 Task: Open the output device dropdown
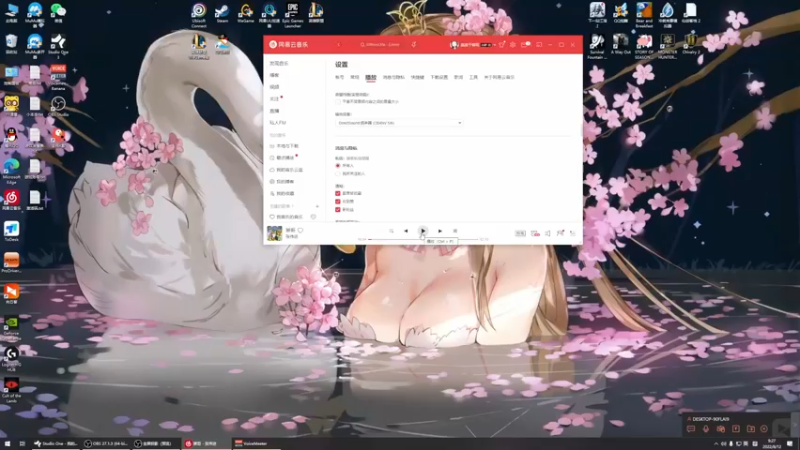coord(399,123)
